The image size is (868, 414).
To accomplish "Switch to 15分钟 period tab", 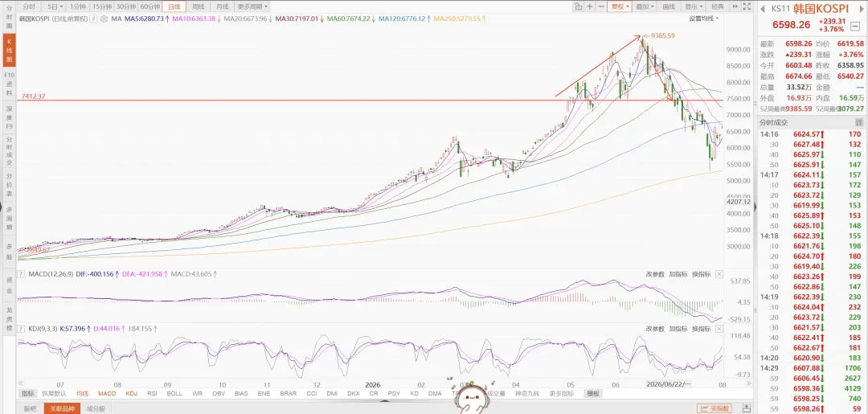I will click(x=101, y=6).
